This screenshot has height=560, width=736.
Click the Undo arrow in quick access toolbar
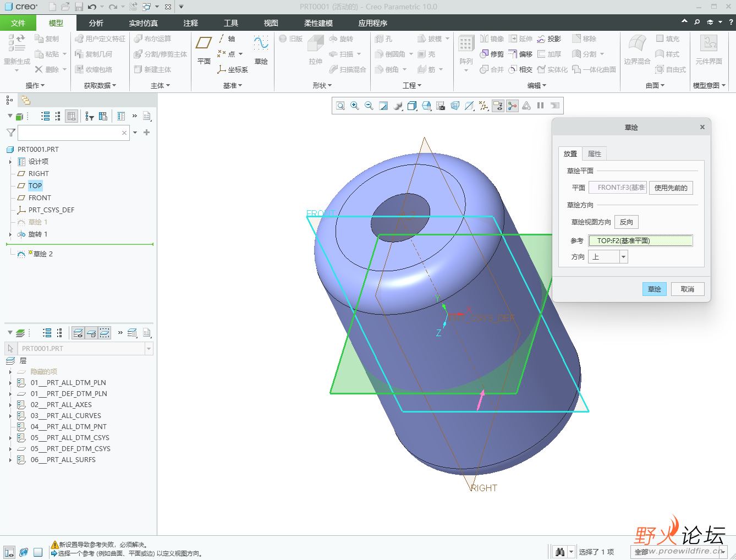[92, 7]
